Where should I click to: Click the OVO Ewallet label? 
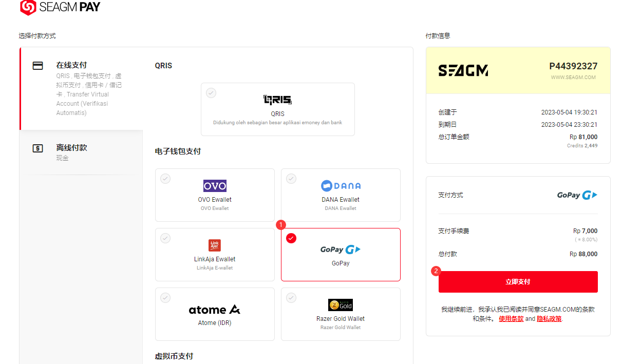click(x=215, y=200)
